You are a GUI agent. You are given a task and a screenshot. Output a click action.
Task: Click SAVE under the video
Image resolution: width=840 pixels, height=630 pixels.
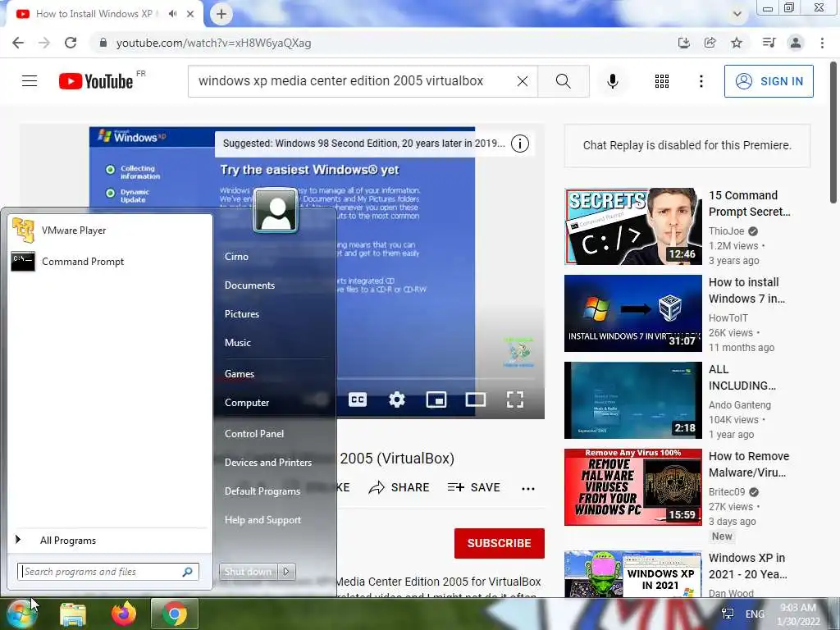[x=474, y=487]
